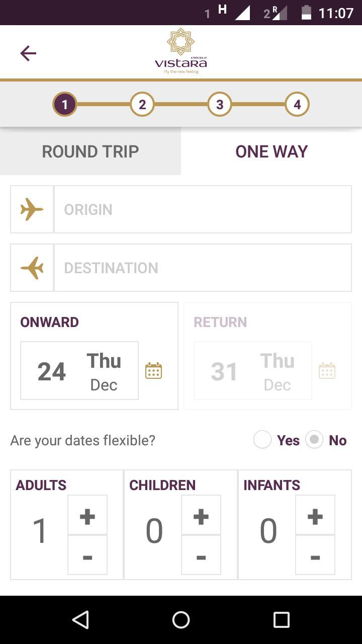Select Yes for flexible dates
The width and height of the screenshot is (362, 644).
[262, 440]
